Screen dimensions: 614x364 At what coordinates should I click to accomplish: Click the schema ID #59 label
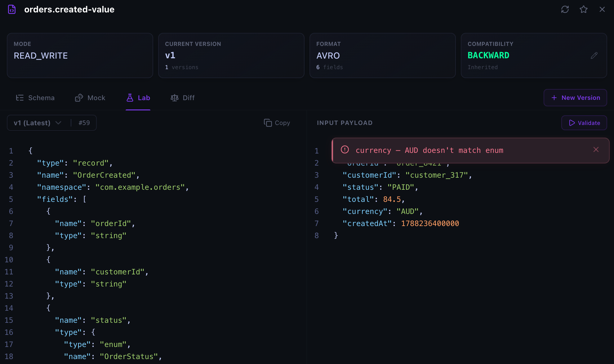(84, 123)
